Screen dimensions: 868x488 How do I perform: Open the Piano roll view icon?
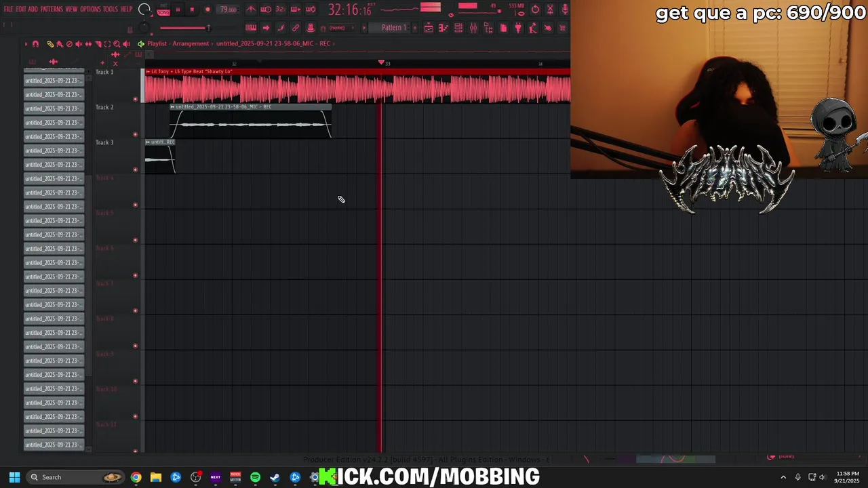click(443, 28)
